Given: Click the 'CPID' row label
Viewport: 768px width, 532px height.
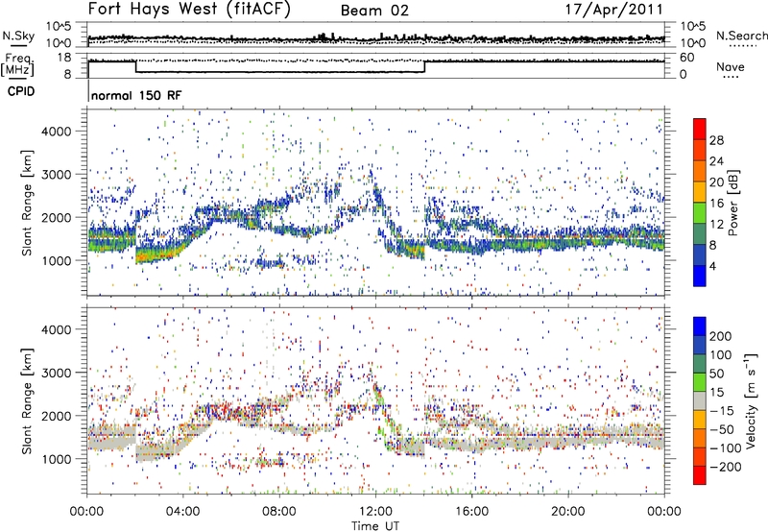Looking at the screenshot, I should tap(21, 91).
